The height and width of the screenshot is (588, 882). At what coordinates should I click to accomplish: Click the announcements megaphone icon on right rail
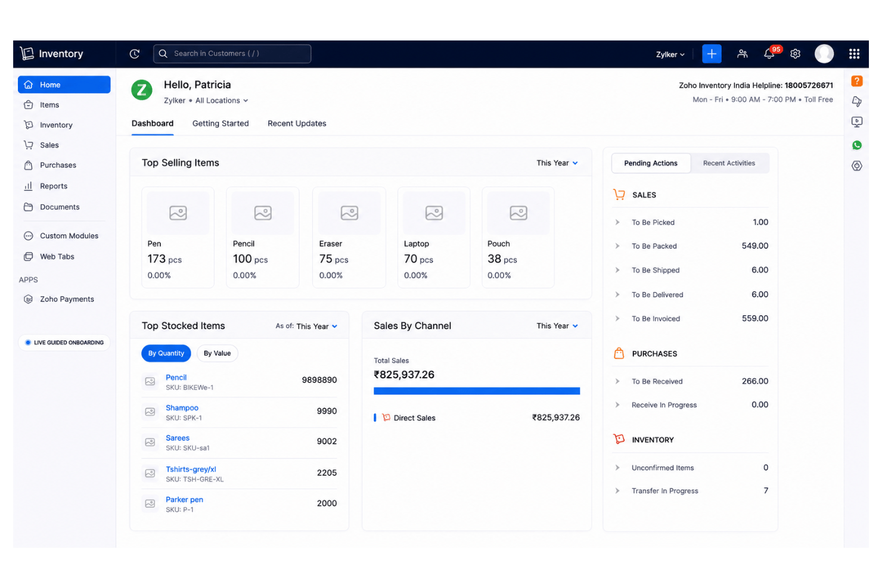tap(857, 101)
